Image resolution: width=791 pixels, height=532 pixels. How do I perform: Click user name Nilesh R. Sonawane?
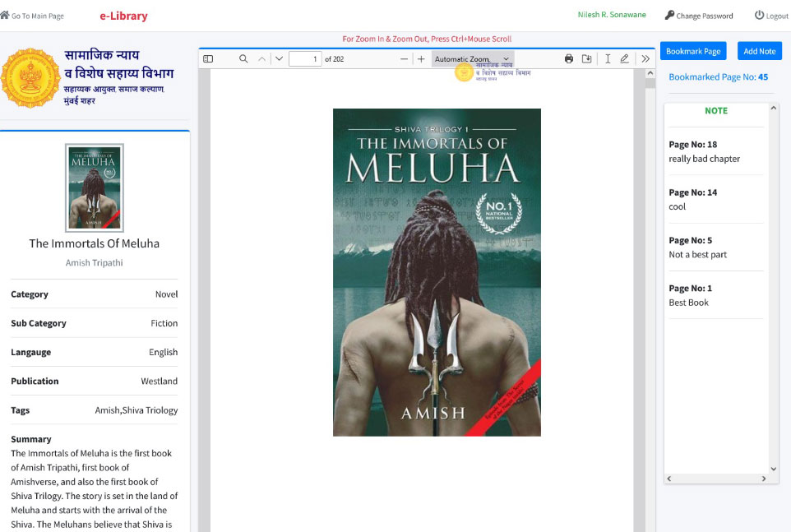click(x=612, y=15)
